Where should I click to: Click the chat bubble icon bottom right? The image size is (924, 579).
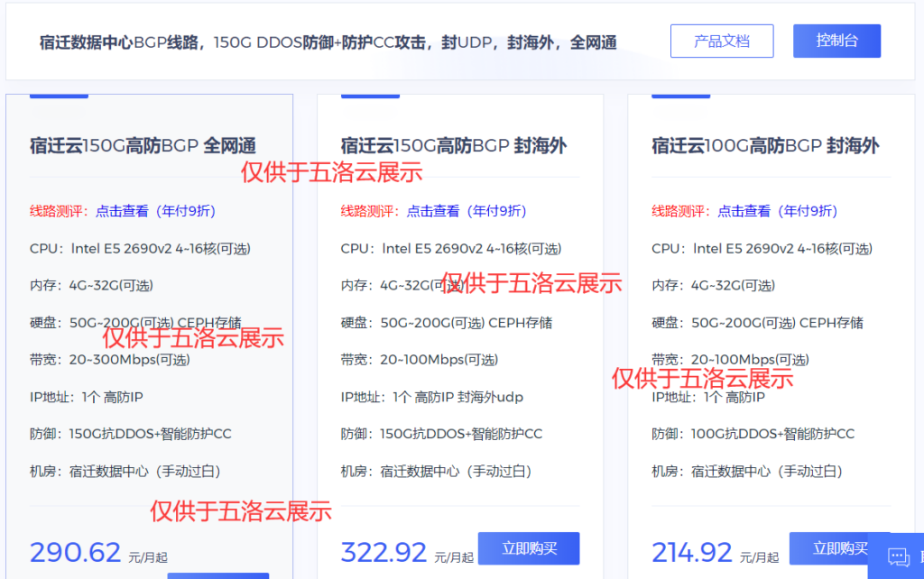click(x=898, y=557)
